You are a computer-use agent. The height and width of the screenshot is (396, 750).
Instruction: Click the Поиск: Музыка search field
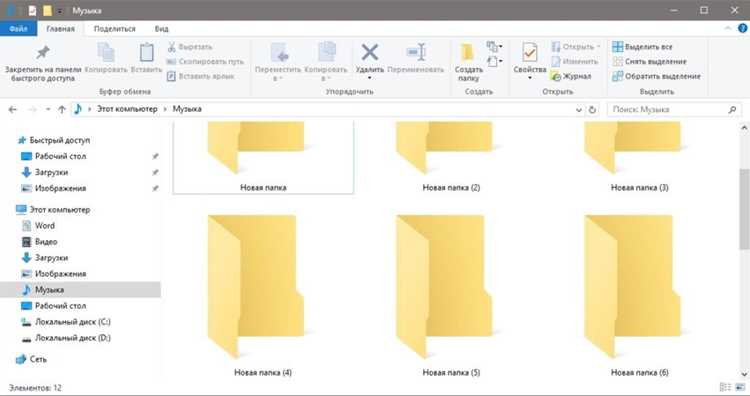coord(674,110)
